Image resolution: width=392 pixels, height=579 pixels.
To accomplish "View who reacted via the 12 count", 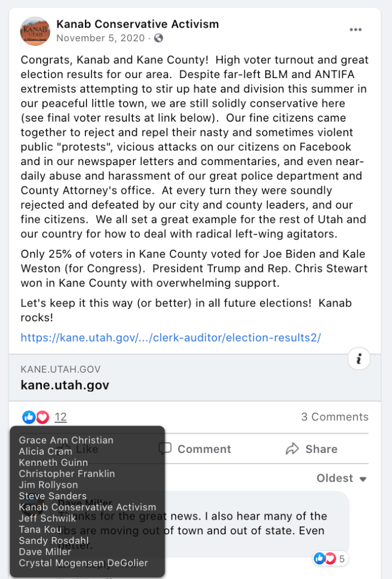I will coord(61,417).
